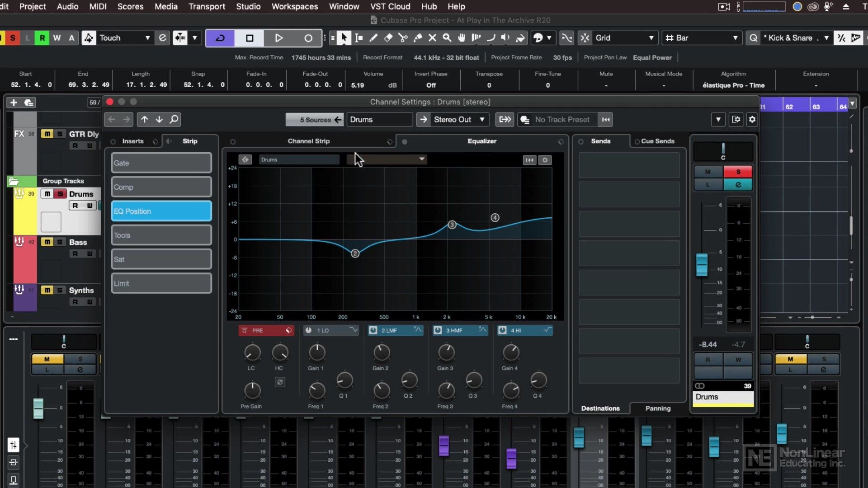Mute the Drums channel in Channel Settings

pyautogui.click(x=708, y=172)
